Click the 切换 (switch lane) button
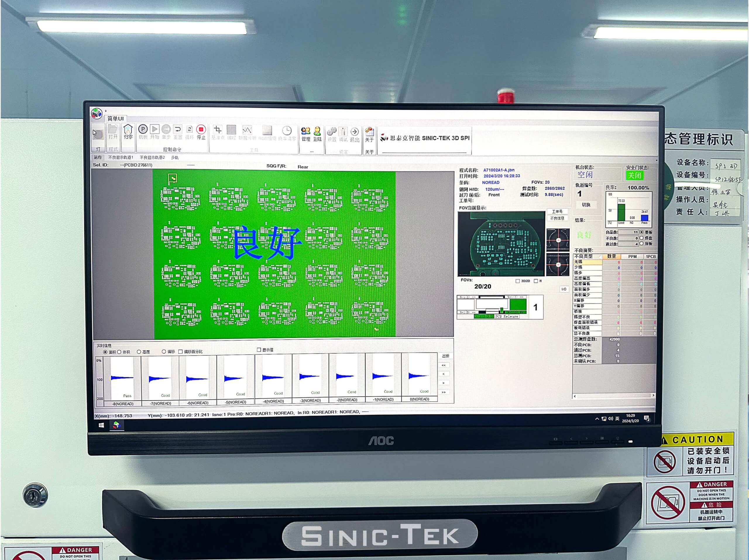 click(x=586, y=205)
